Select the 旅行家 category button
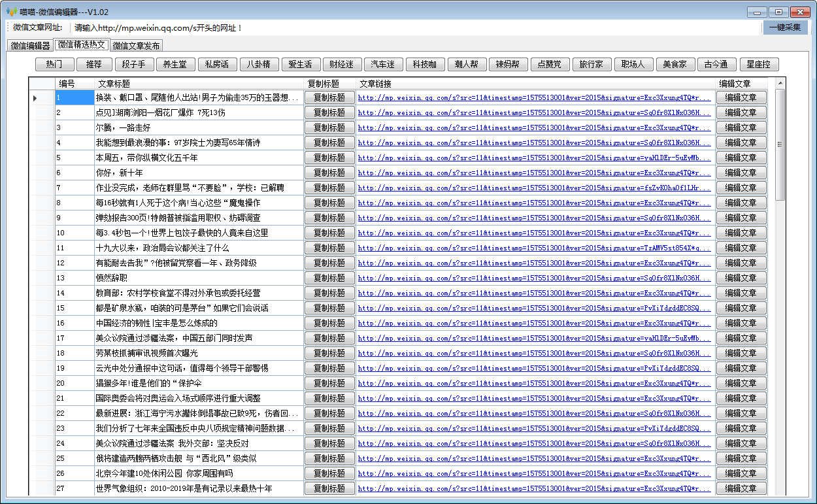The height and width of the screenshot is (504, 817). [592, 64]
